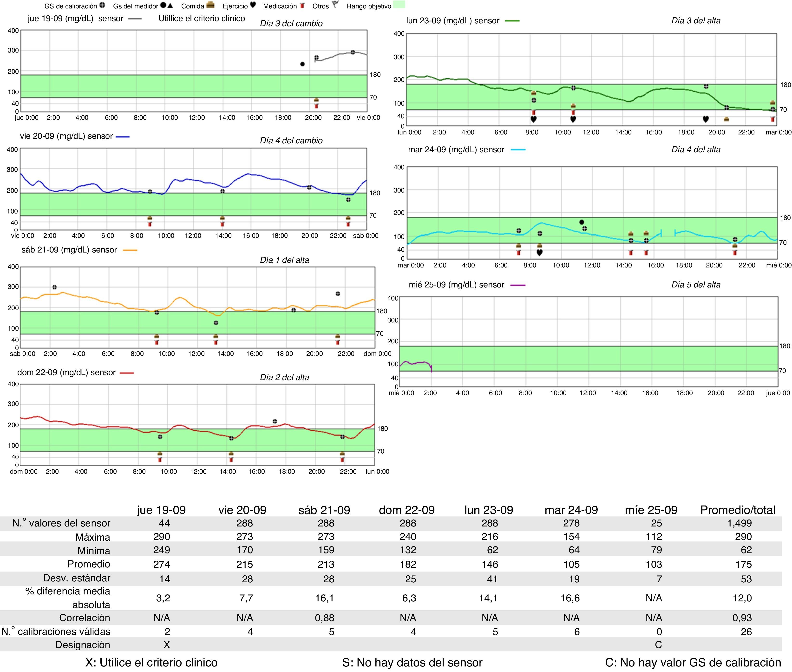Click the meal icon on Thursday 19-09 chart
This screenshot has height=672, width=792.
tap(316, 100)
